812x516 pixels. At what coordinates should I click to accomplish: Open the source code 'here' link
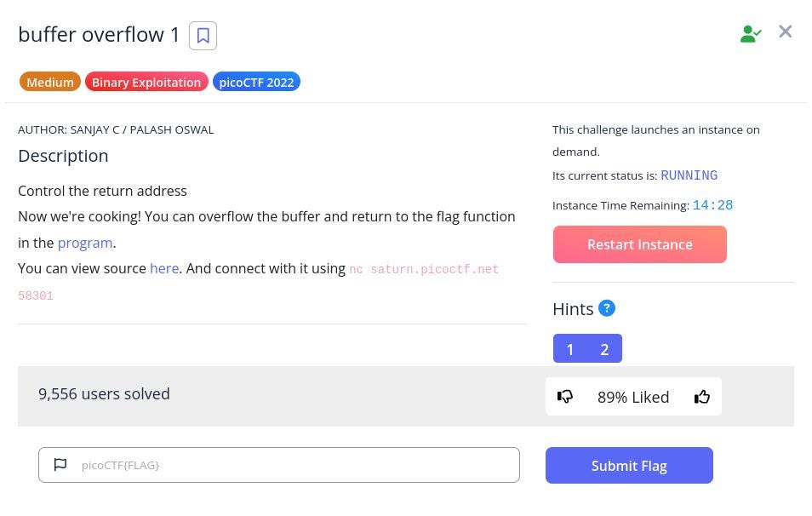[x=164, y=268]
